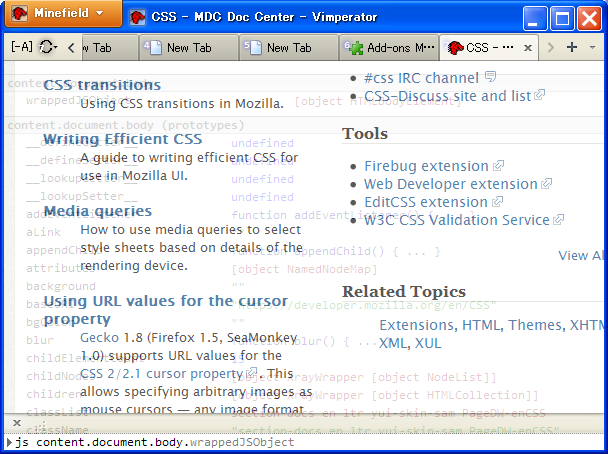Click external-link icon after EditCSS extension
Viewport: 608px width, 454px height.
497,202
